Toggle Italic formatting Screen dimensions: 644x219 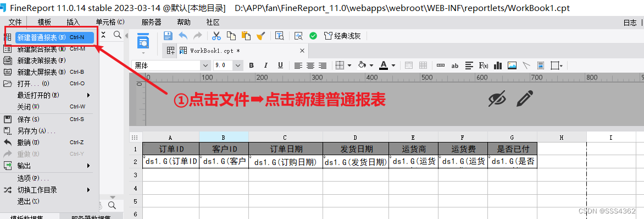pos(266,65)
